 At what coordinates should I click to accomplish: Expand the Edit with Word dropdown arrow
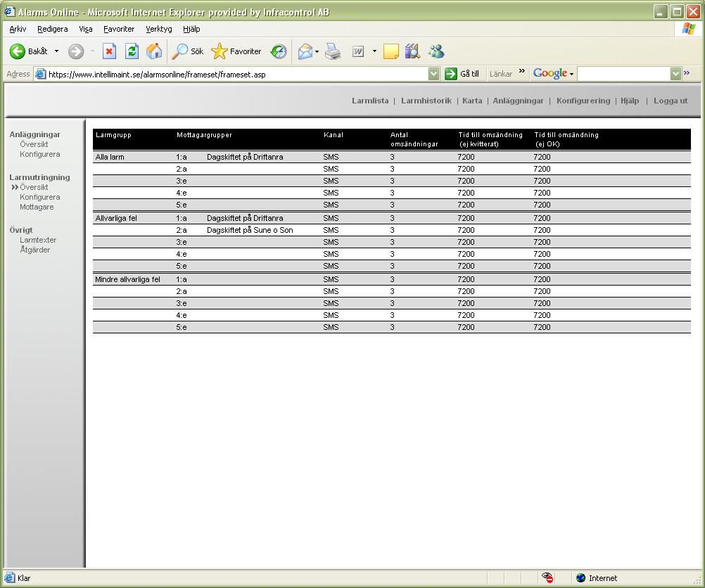(374, 51)
